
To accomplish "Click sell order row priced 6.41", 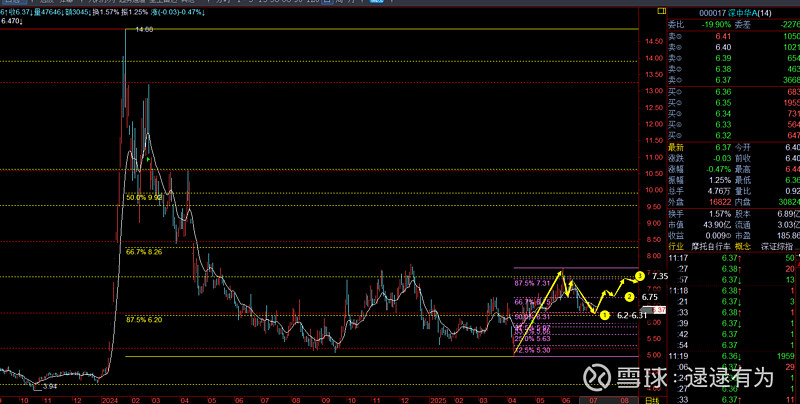I will (x=734, y=36).
